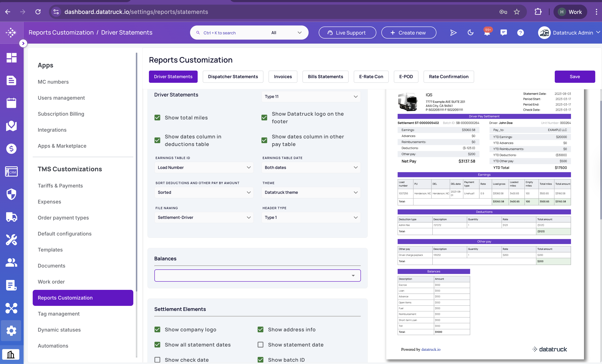Click Live Support button
This screenshot has width=602, height=364.
[x=347, y=33]
